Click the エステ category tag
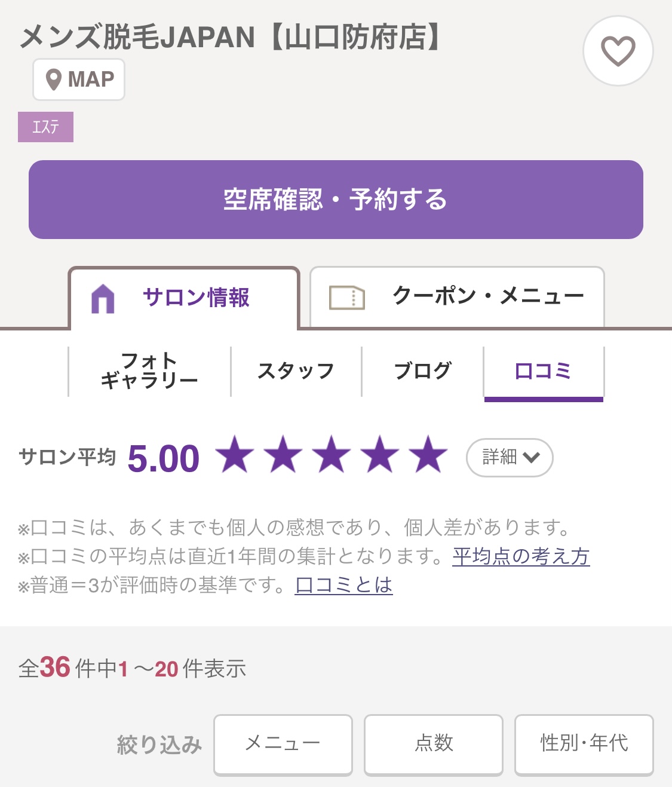The image size is (672, 787). tap(46, 127)
